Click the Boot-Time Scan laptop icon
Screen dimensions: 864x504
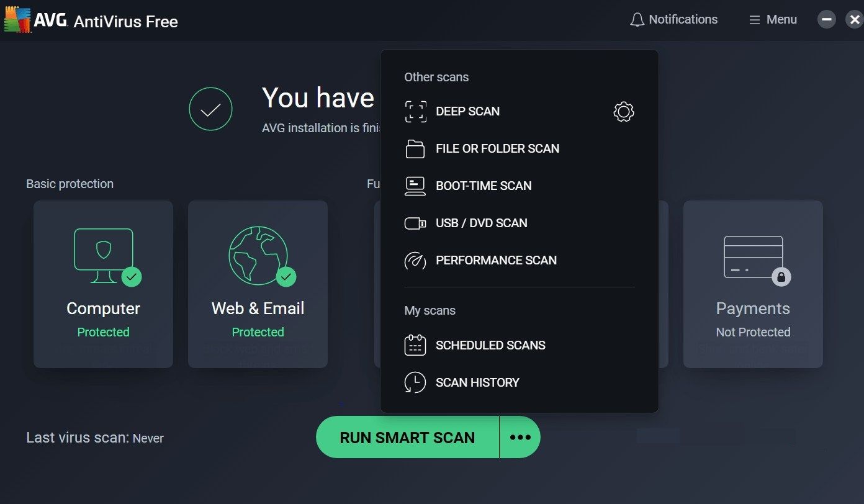pyautogui.click(x=415, y=186)
